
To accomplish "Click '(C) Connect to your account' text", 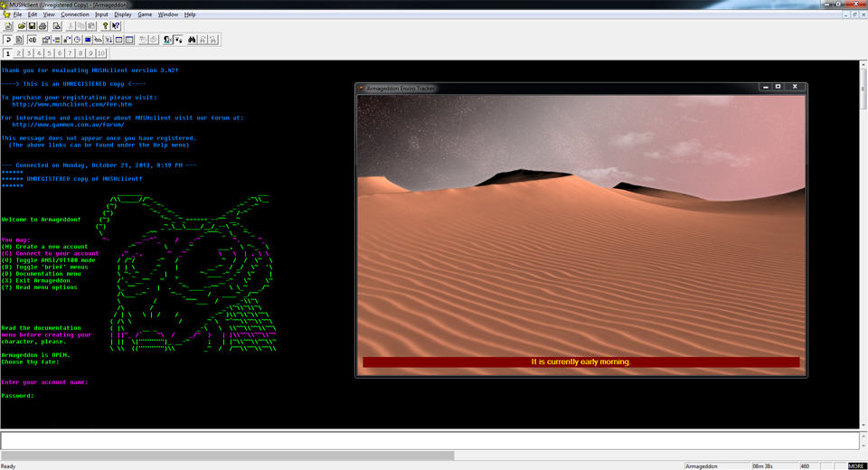I will 50,254.
